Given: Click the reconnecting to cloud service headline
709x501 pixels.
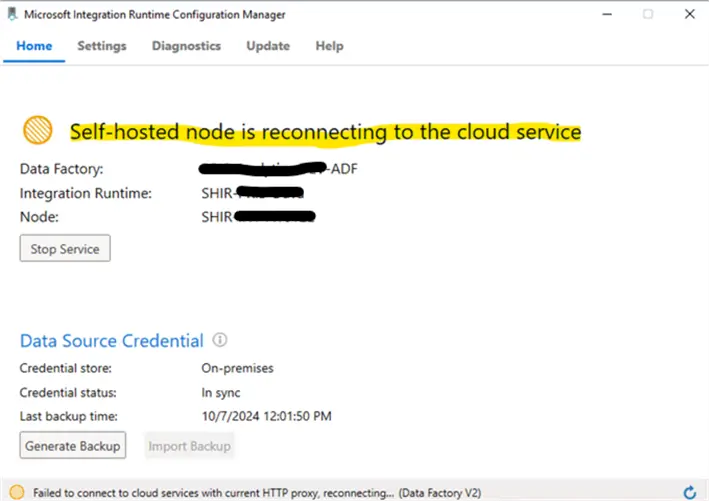Looking at the screenshot, I should tap(326, 132).
